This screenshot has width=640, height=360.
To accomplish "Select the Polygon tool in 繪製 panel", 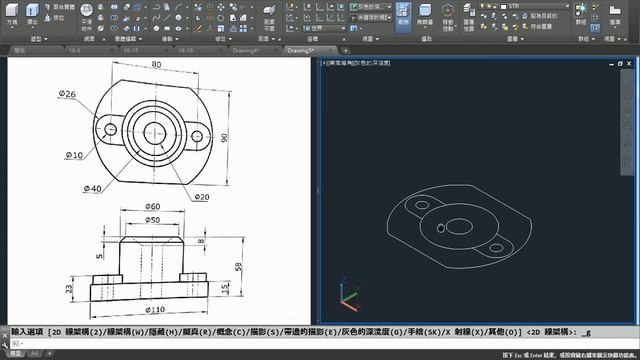I will (x=156, y=28).
